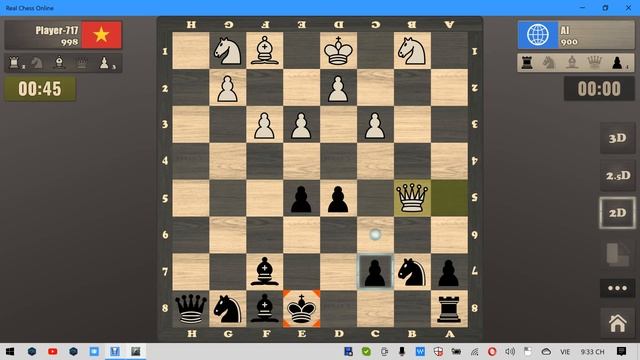Go to the Home screen icon
The height and width of the screenshot is (360, 640).
pos(618,323)
